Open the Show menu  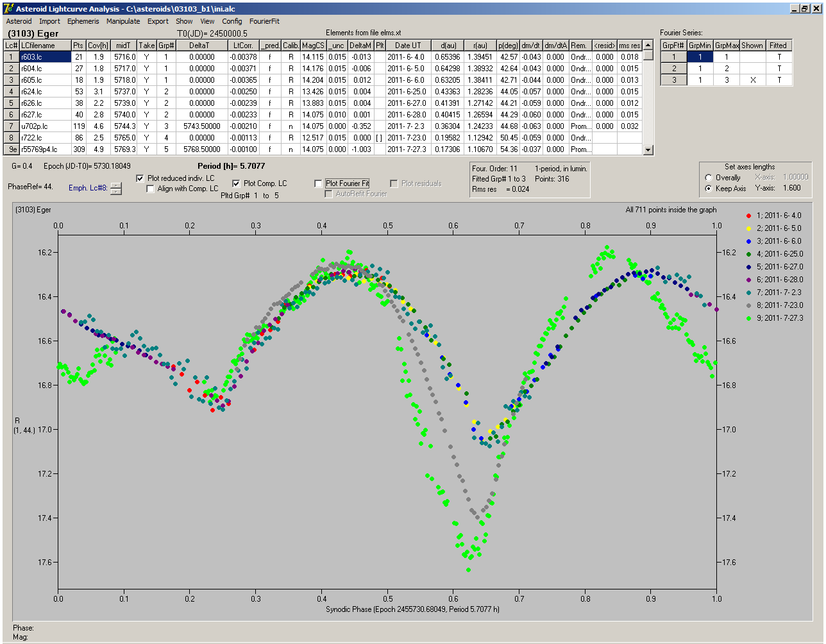pyautogui.click(x=184, y=21)
